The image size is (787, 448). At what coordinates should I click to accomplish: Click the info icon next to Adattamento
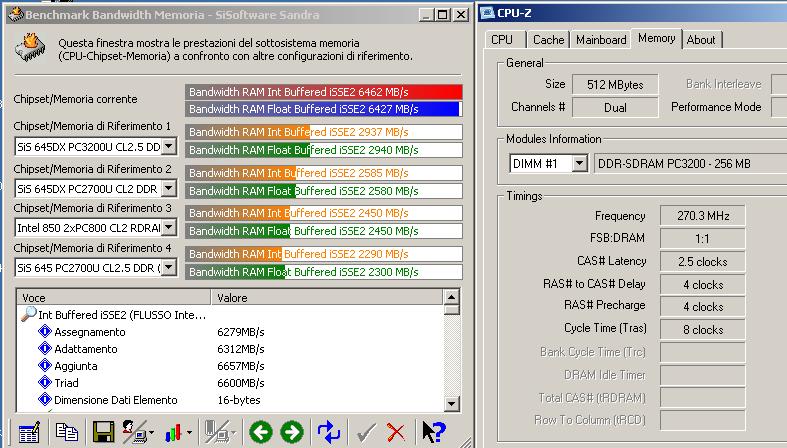point(45,348)
